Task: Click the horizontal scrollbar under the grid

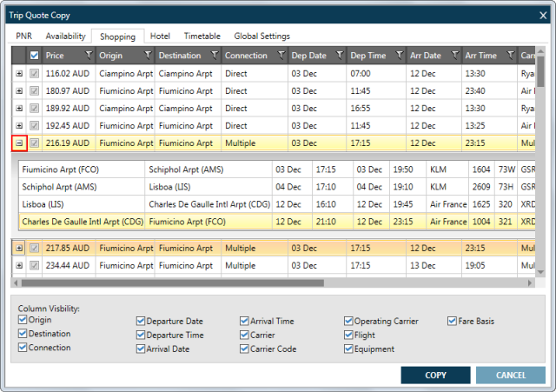Action: (261, 282)
